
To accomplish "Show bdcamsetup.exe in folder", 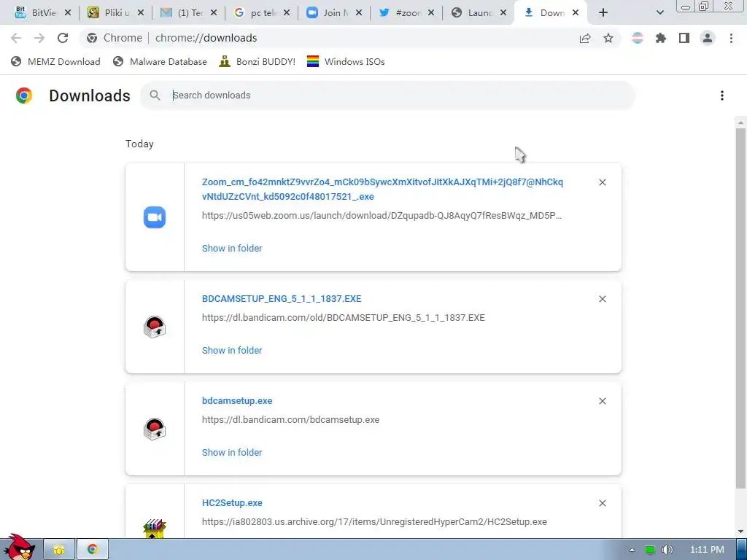I will tap(232, 452).
